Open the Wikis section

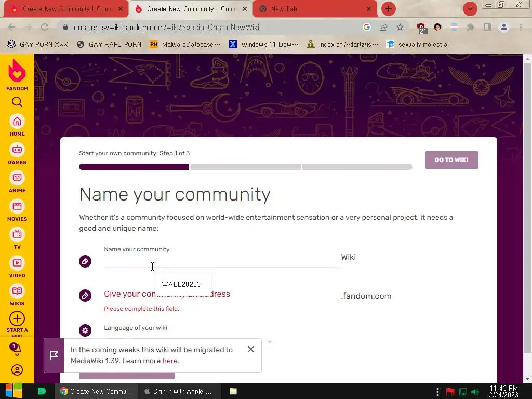point(17,296)
